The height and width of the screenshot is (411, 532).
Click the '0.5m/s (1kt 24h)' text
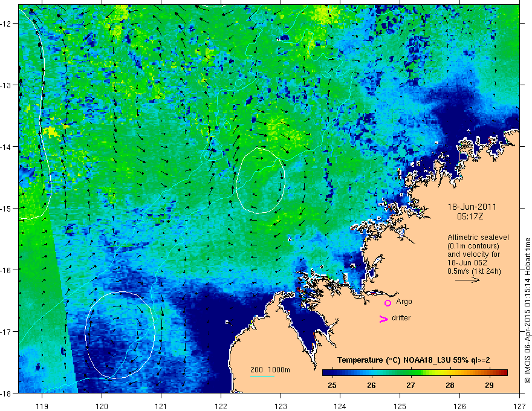pos(474,271)
